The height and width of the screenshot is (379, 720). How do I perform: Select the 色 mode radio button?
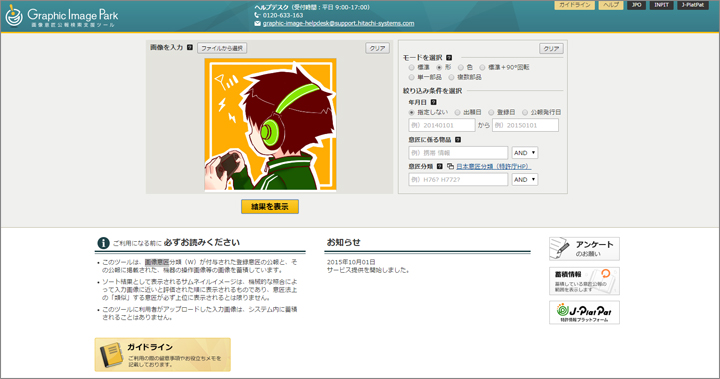point(461,68)
